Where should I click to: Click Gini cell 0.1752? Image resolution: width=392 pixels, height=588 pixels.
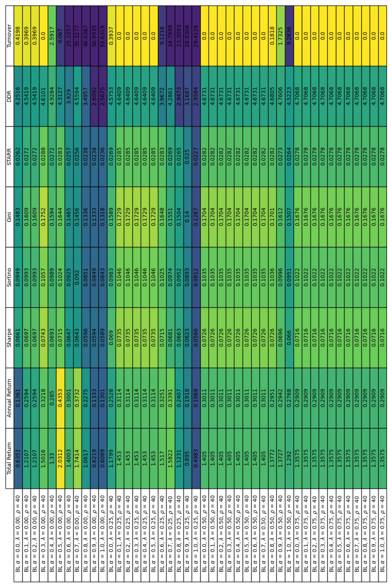(x=44, y=217)
